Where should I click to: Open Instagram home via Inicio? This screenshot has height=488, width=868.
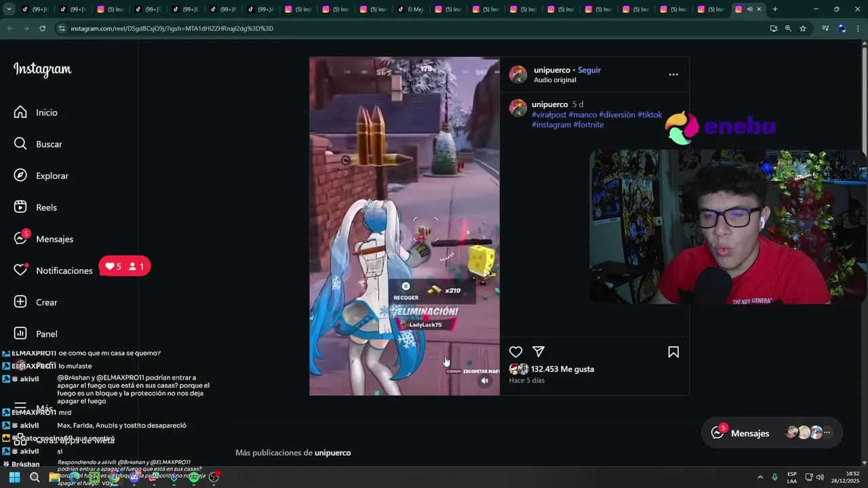[x=46, y=113]
